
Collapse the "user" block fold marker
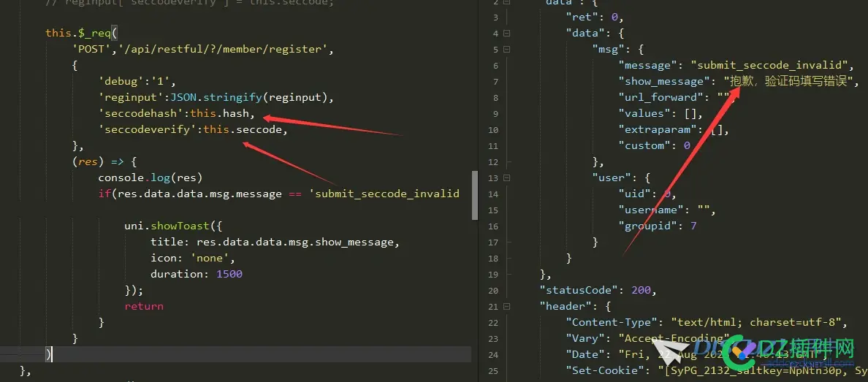[x=507, y=178]
